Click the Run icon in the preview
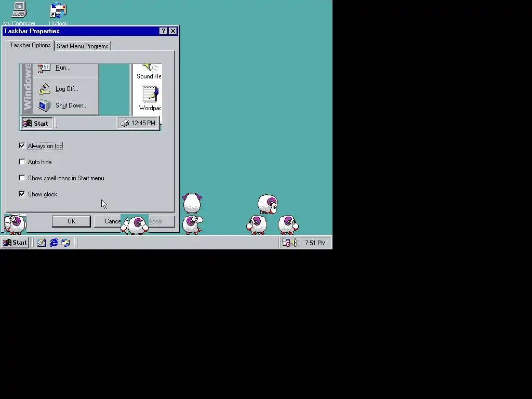The height and width of the screenshot is (399, 532). click(x=44, y=68)
